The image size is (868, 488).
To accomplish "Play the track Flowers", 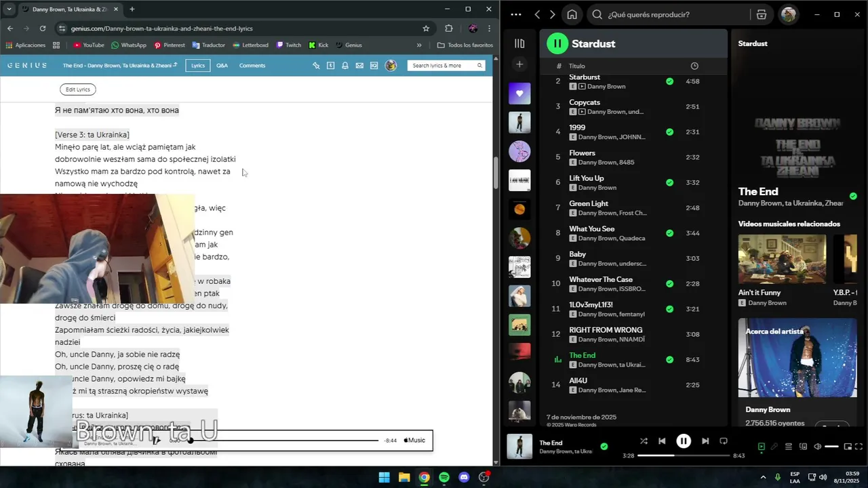I will click(x=633, y=157).
